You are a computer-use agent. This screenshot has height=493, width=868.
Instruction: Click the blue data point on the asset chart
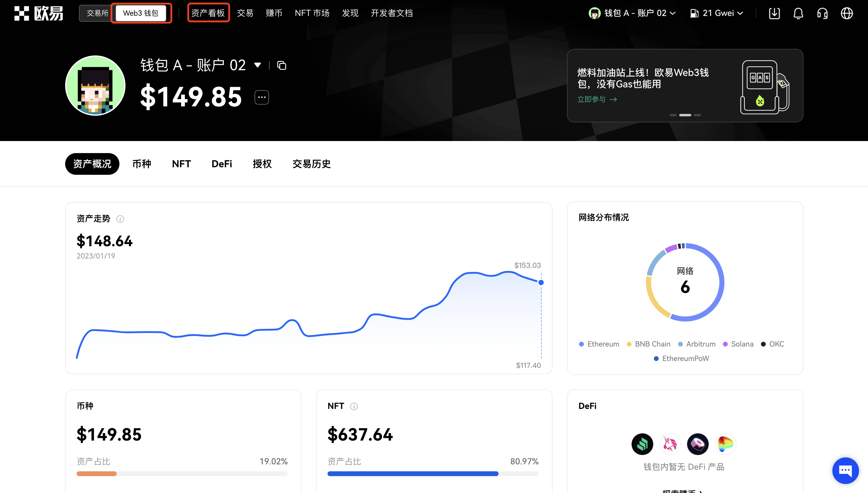(x=541, y=282)
